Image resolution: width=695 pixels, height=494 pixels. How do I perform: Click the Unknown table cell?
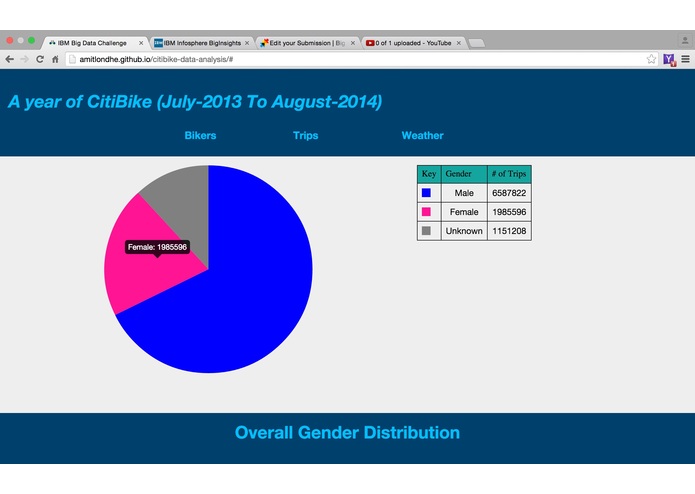click(x=464, y=231)
